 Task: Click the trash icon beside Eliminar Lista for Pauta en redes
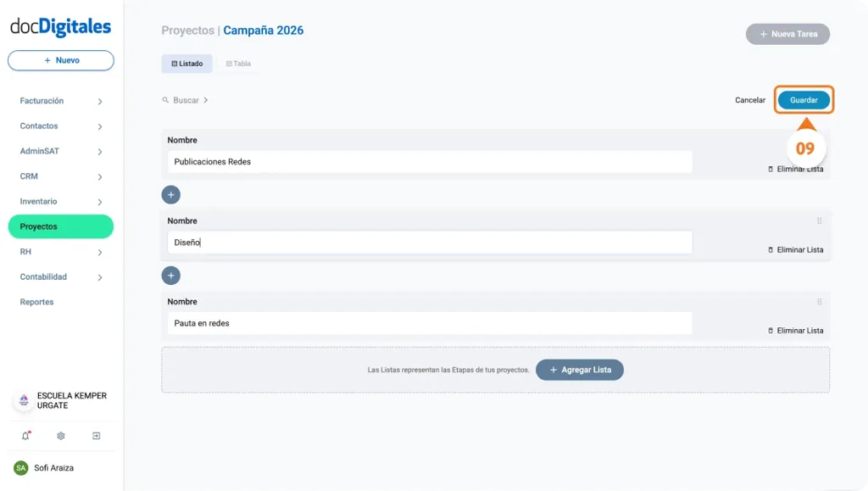click(x=771, y=330)
